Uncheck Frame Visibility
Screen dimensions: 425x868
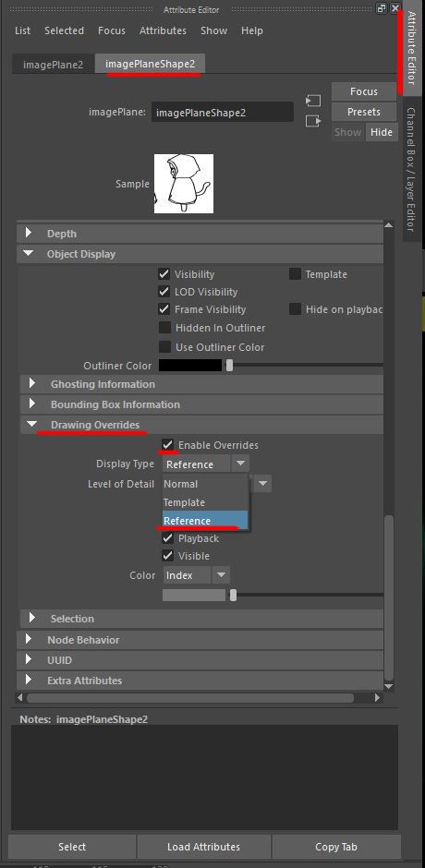pos(164,309)
